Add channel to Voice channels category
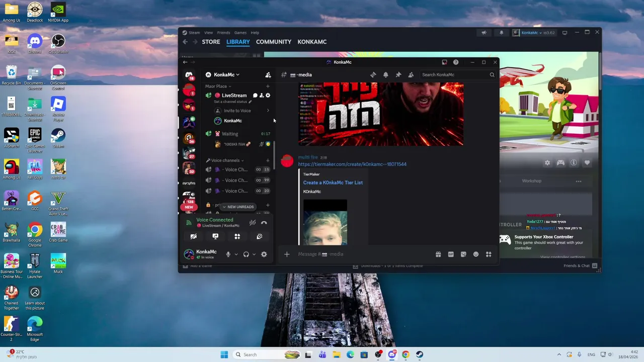 point(268,160)
